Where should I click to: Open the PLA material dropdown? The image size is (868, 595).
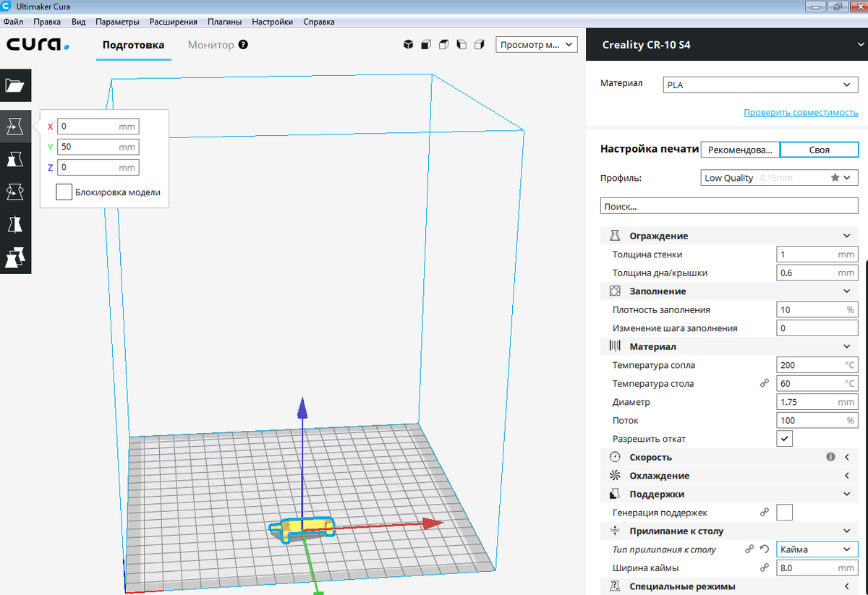point(760,85)
